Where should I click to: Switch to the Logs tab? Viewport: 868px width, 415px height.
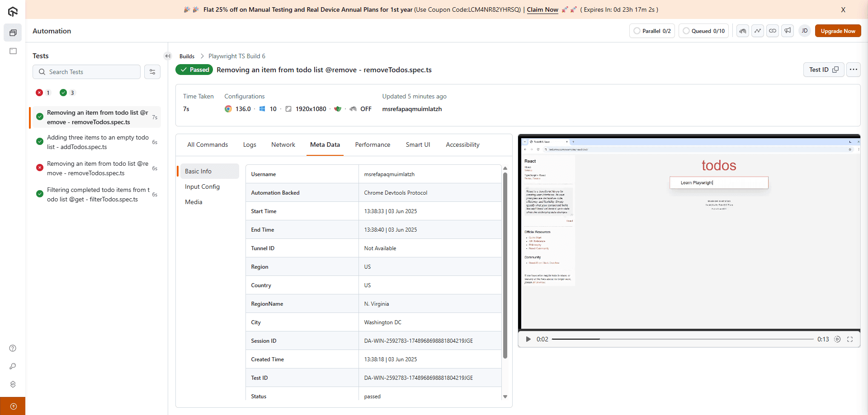(250, 145)
